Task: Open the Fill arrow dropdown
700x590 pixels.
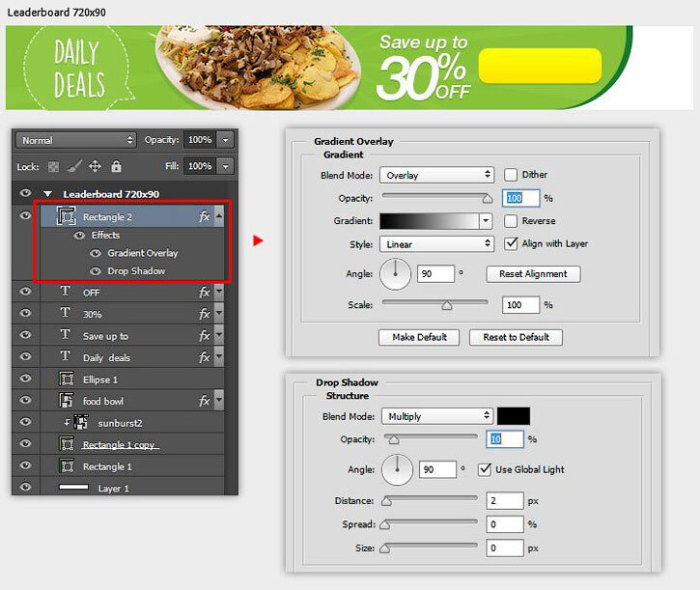Action: 225,166
